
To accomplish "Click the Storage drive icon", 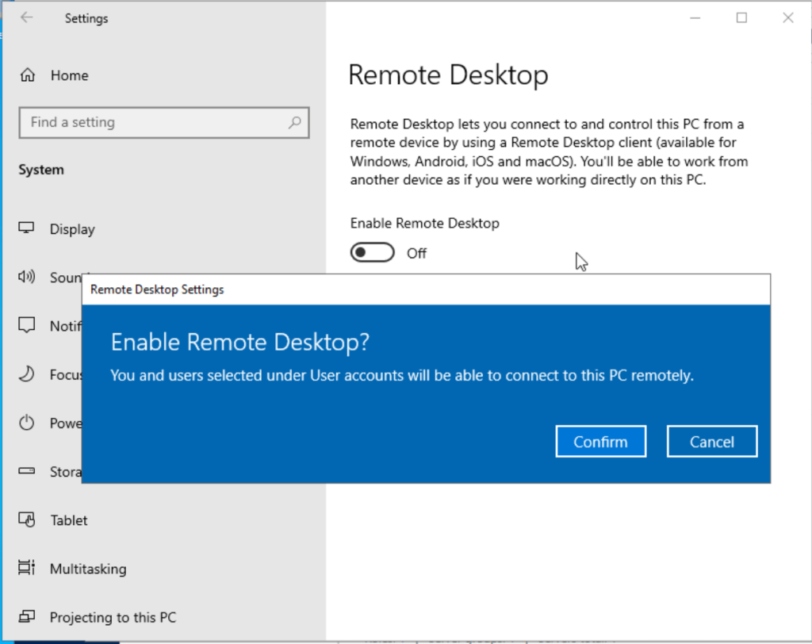I will [x=28, y=471].
